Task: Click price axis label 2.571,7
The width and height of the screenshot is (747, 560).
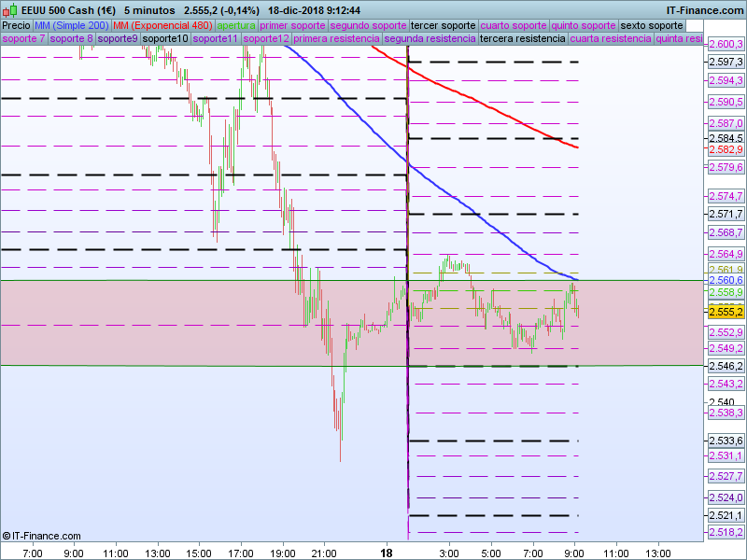Action: click(726, 214)
